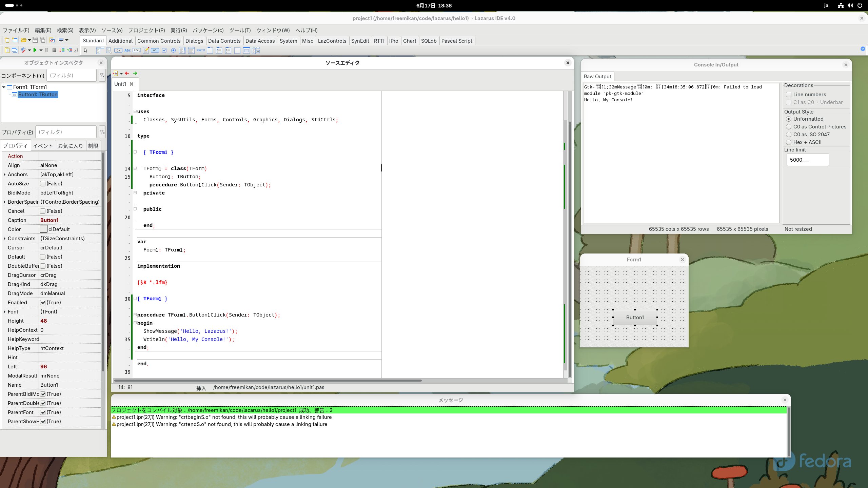Click the Line limit input field
This screenshot has width=868, height=488.
pos(807,160)
